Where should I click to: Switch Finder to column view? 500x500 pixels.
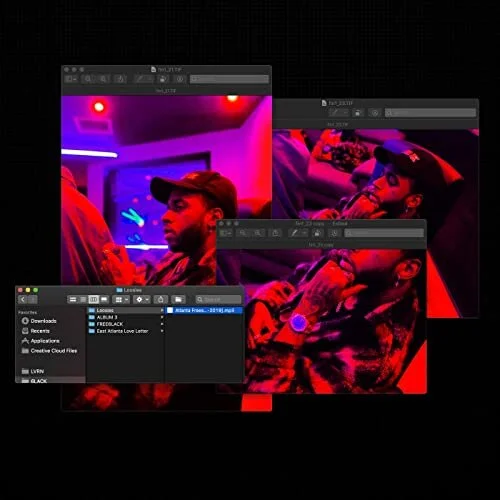94,299
